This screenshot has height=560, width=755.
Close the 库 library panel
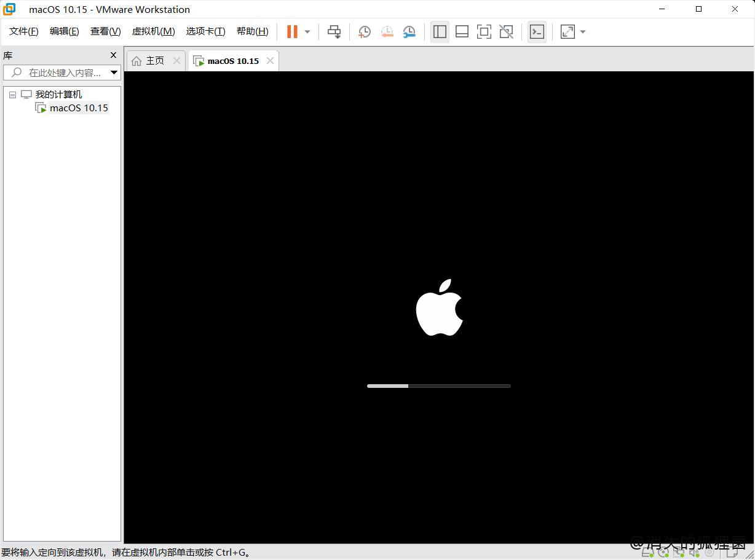(x=113, y=55)
